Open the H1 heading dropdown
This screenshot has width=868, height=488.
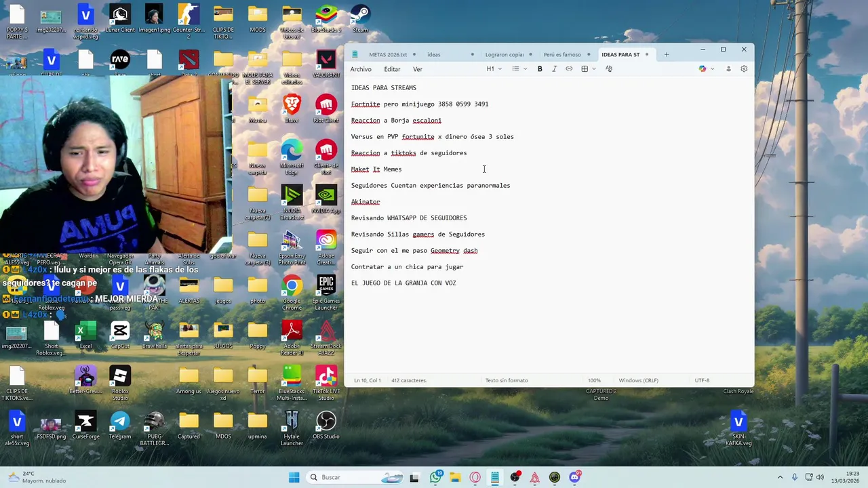[494, 69]
